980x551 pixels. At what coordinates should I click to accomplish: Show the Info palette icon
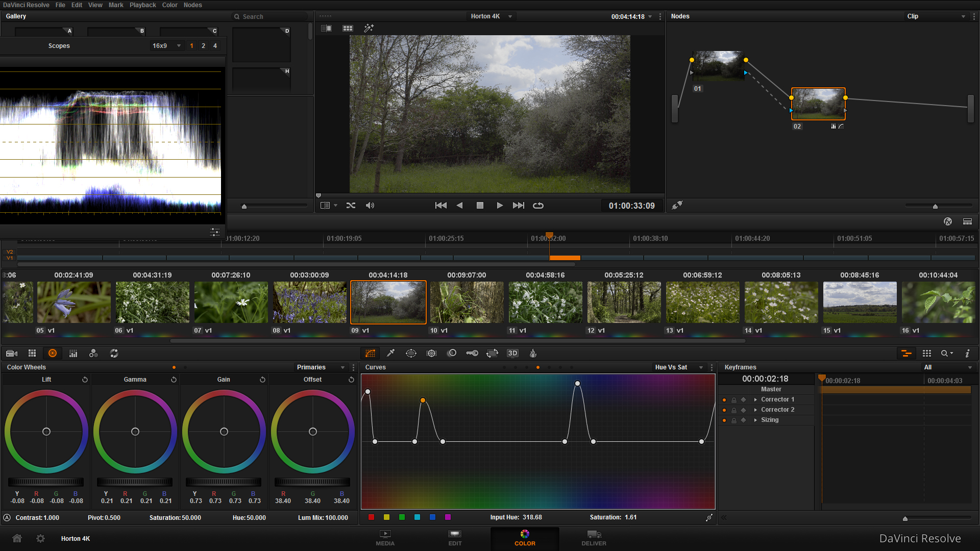click(967, 353)
